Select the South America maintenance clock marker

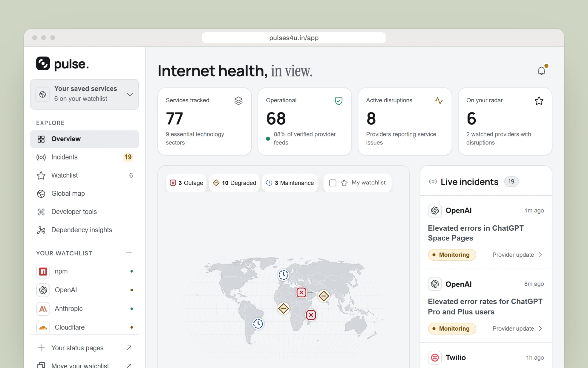click(258, 323)
